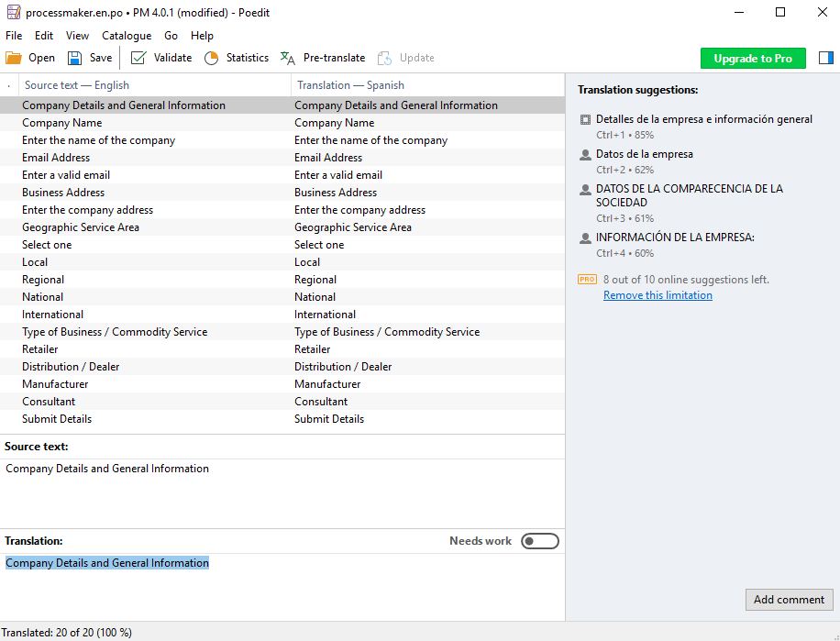Screen dimensions: 840x641
Task: Open the Go menu
Action: coord(171,36)
